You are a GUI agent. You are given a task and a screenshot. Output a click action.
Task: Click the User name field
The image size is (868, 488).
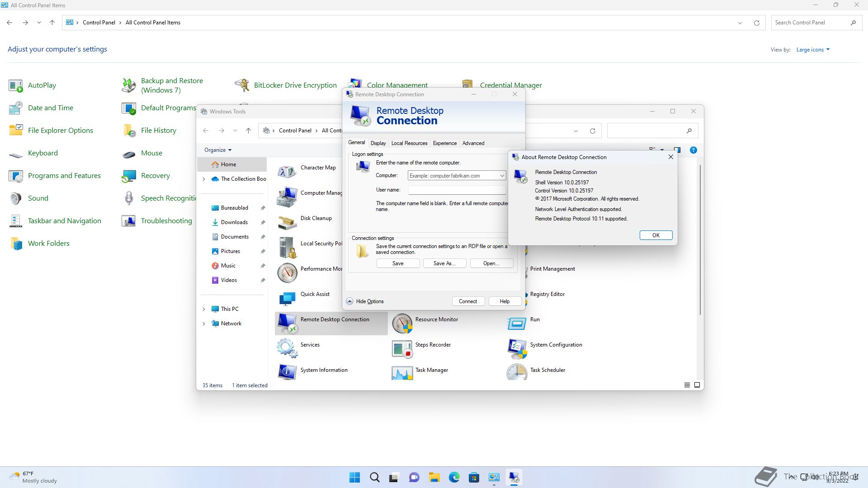(457, 190)
